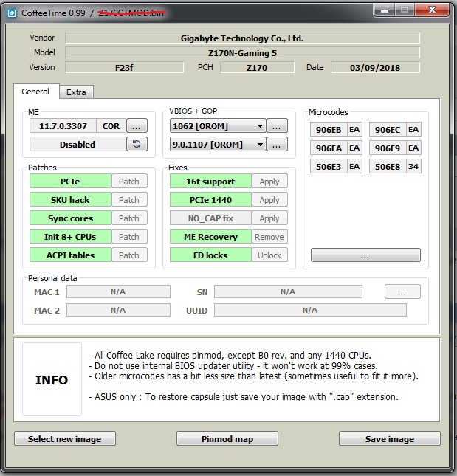Select microcode 906EC entry
The image size is (457, 476).
pyautogui.click(x=388, y=130)
